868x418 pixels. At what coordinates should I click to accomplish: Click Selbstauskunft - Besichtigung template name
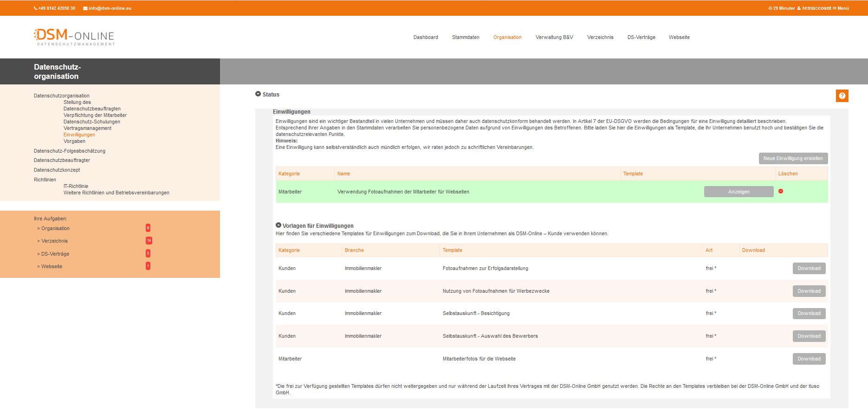pyautogui.click(x=476, y=313)
